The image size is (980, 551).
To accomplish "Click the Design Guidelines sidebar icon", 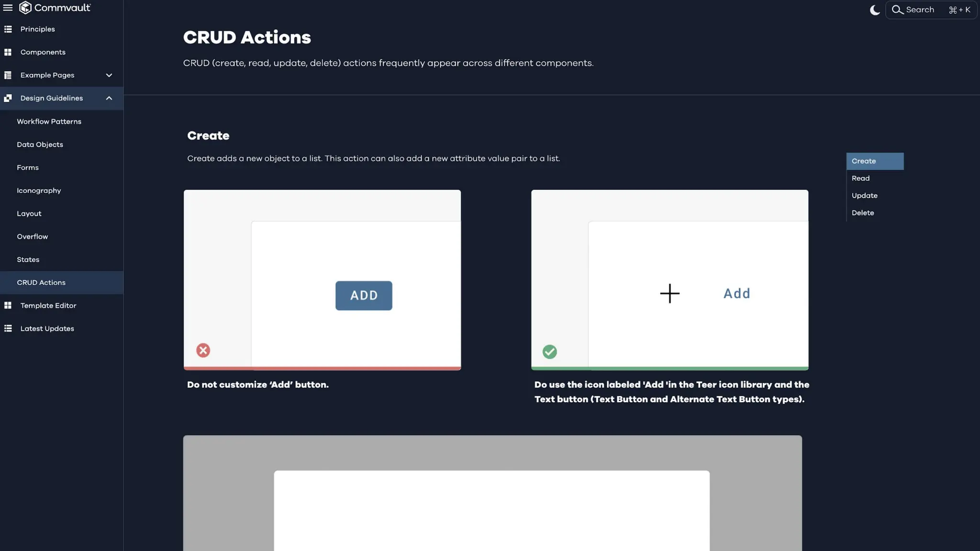I will tap(8, 98).
